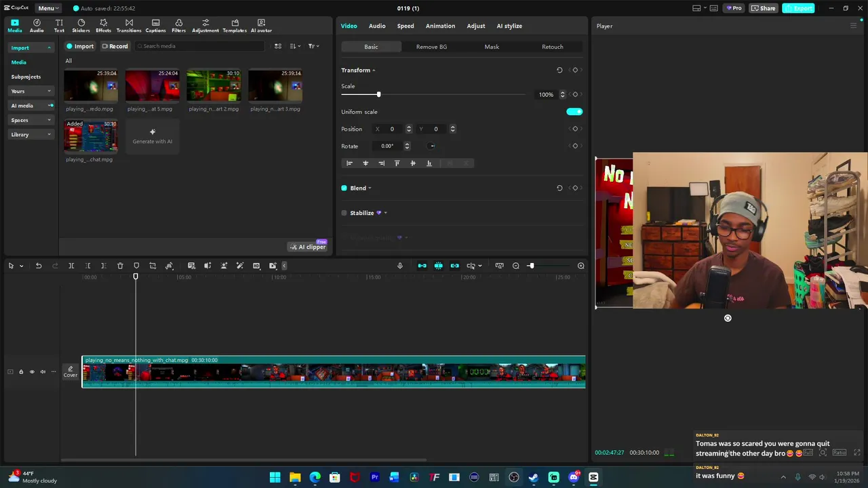Click the Scale slider handle
The width and height of the screenshot is (868, 488).
tap(378, 95)
